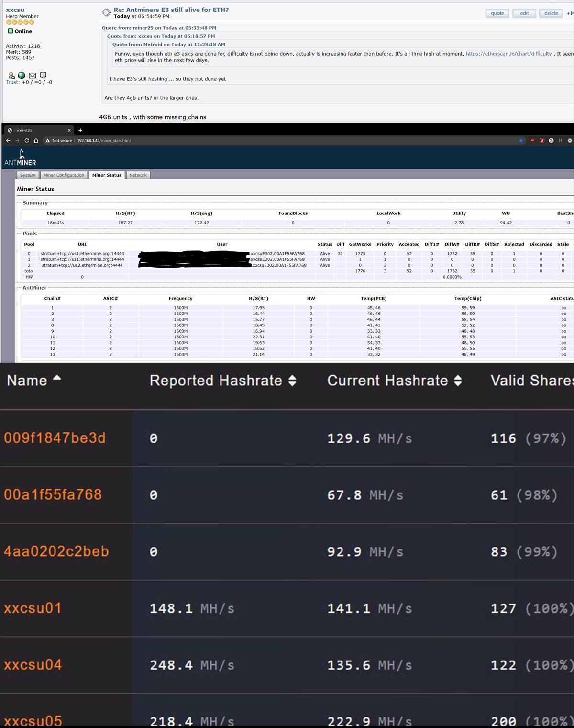This screenshot has width=574, height=728.
Task: Click the miner-stats tab favicon
Action: tap(10, 130)
